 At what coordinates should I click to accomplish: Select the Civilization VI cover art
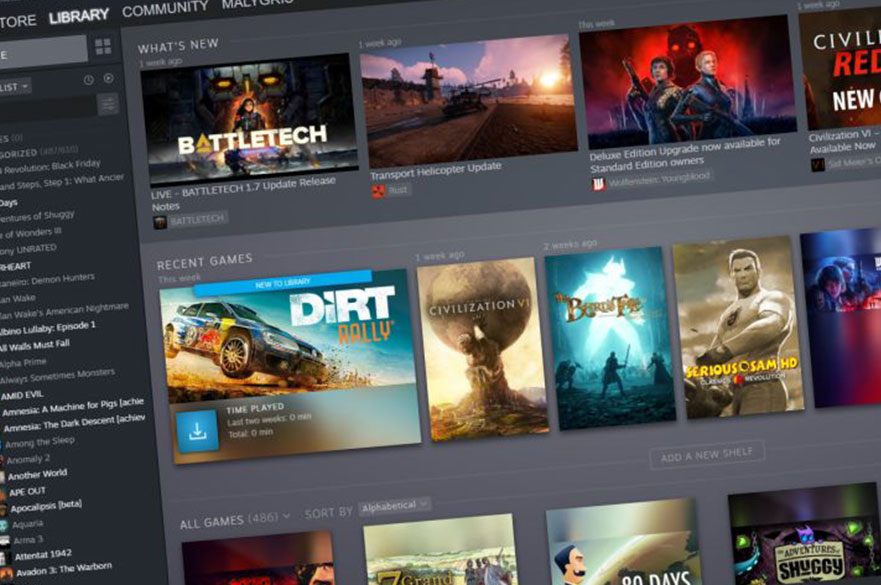coord(483,349)
